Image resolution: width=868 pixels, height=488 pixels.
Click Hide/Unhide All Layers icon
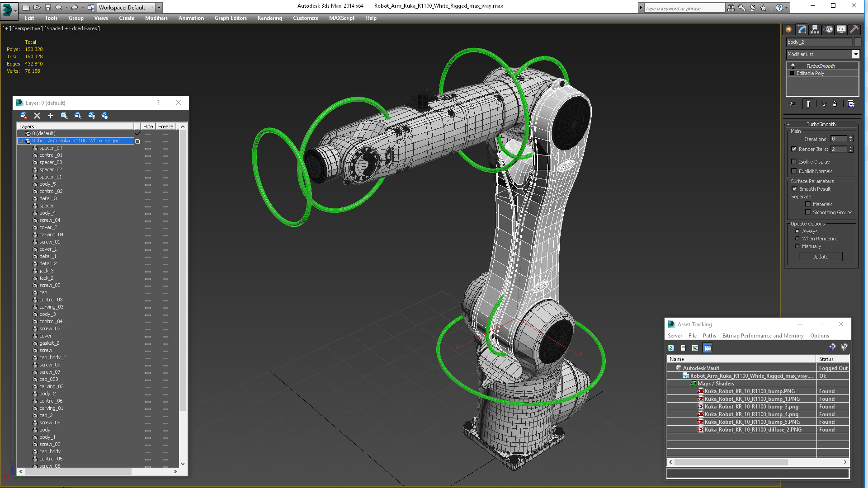coord(91,116)
